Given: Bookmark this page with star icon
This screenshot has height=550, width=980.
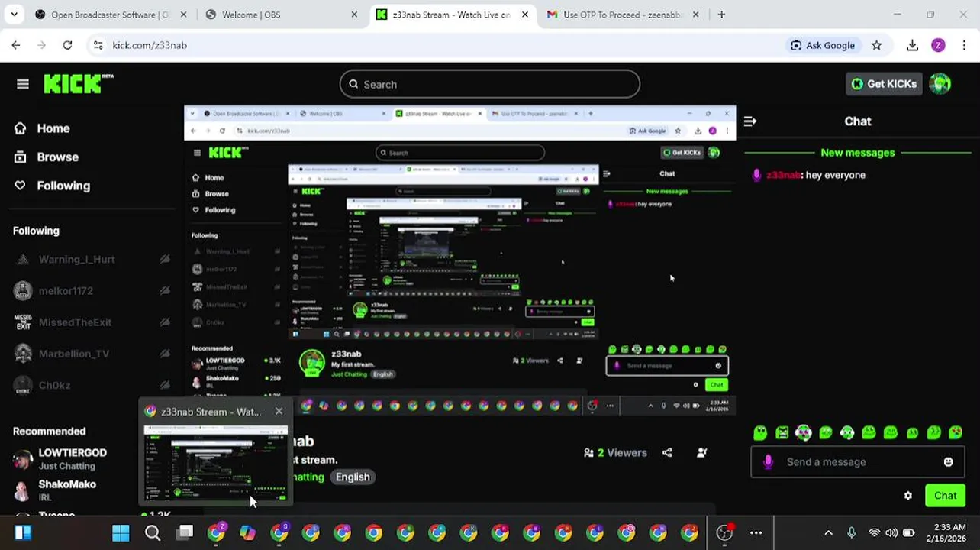Looking at the screenshot, I should (x=876, y=45).
